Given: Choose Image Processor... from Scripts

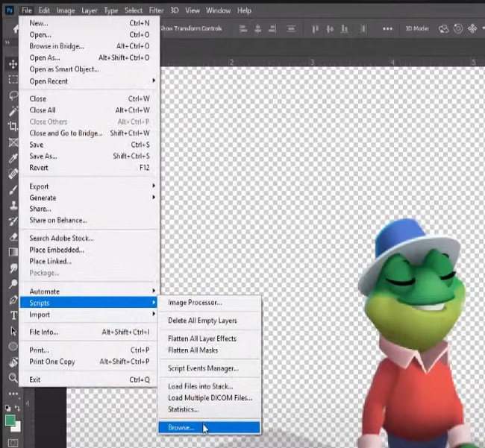Looking at the screenshot, I should [195, 303].
